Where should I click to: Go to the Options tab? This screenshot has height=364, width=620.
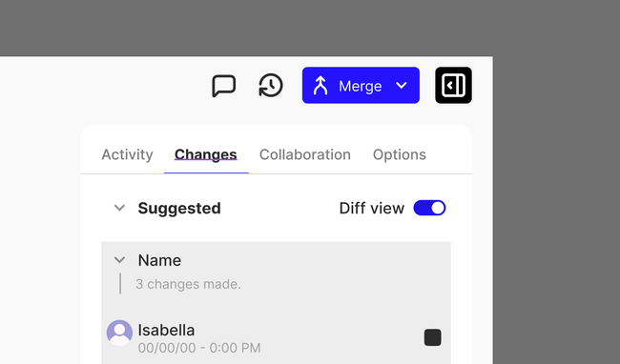click(x=400, y=154)
